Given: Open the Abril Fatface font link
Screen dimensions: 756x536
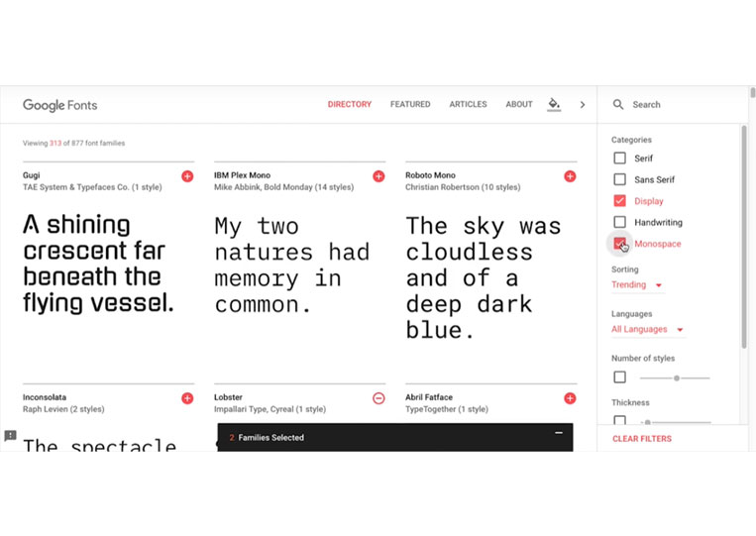Looking at the screenshot, I should coord(429,397).
